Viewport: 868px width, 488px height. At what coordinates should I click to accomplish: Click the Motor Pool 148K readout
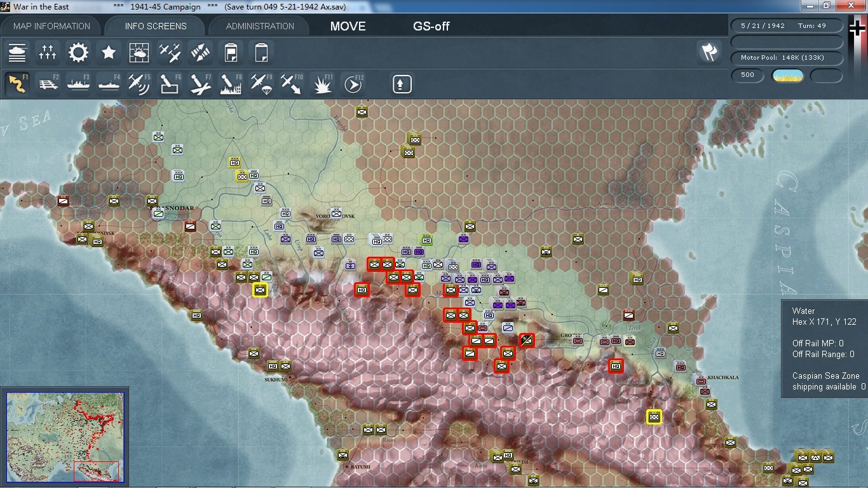[x=787, y=58]
